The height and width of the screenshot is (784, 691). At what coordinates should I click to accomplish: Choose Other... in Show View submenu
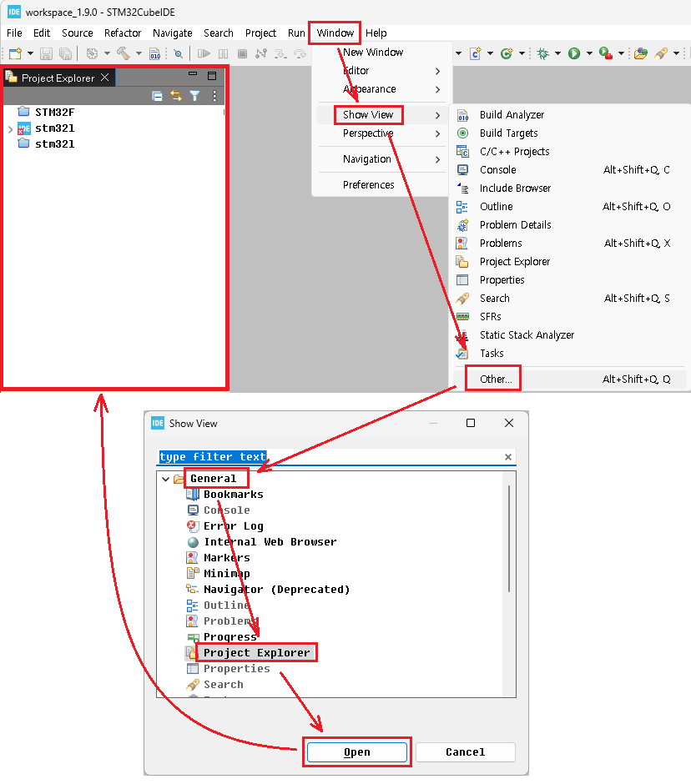point(570,379)
